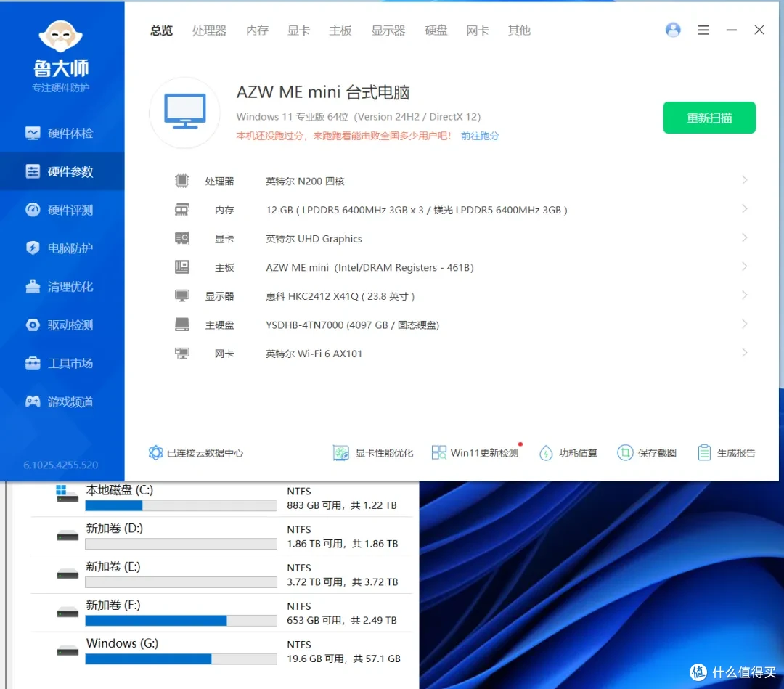
Task: Click the 功耗估算 power droplet icon
Action: [546, 453]
